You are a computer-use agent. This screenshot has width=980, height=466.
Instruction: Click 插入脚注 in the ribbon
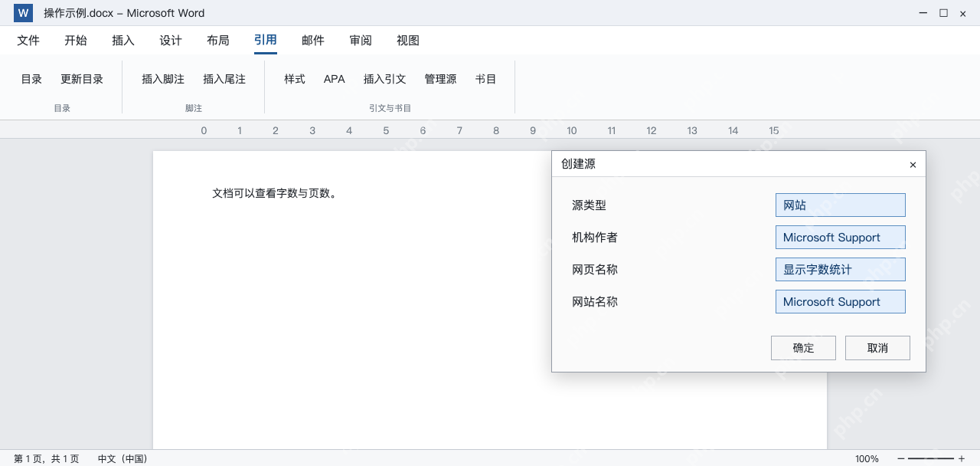(x=163, y=79)
